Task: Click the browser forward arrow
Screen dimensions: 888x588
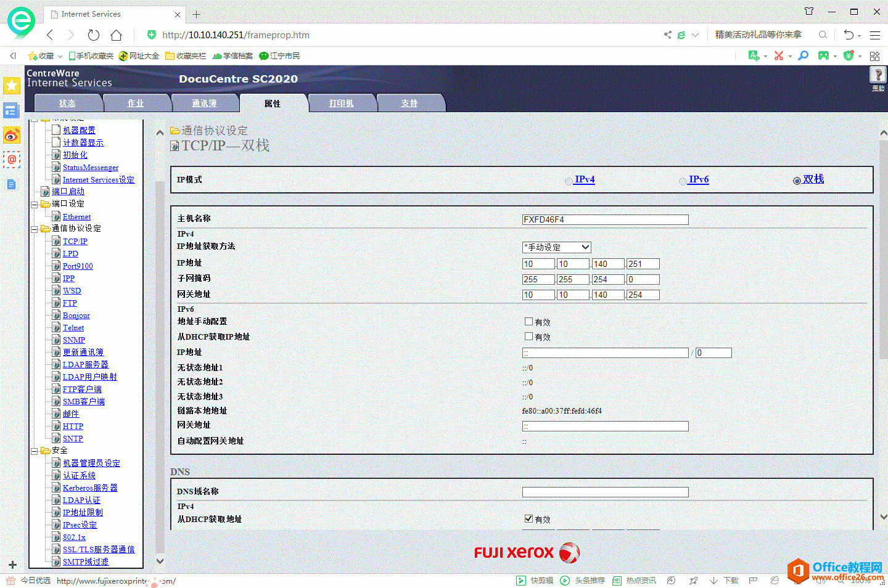Action: point(71,35)
